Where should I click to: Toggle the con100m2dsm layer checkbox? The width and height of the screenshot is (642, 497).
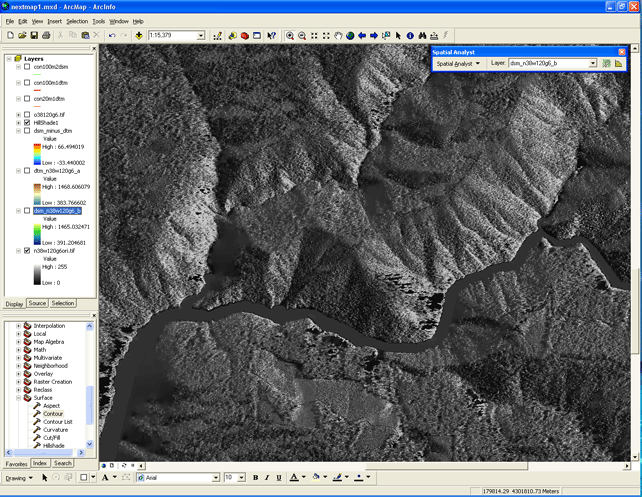(27, 67)
